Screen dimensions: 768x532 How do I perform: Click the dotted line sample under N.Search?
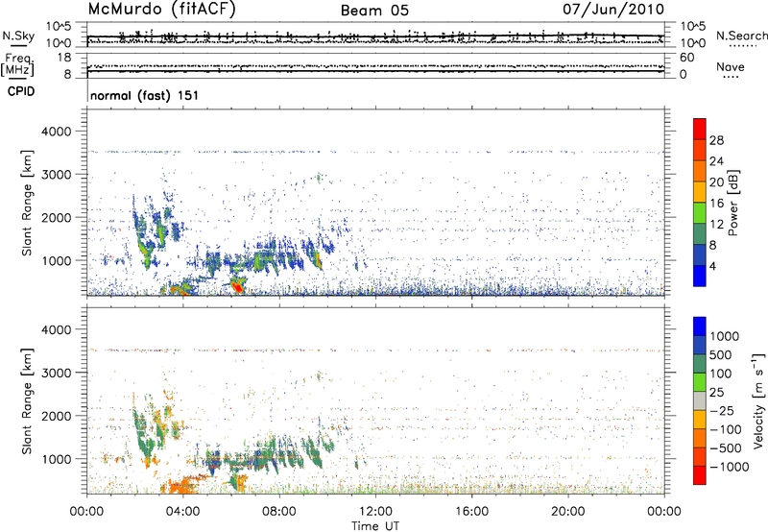pos(743,46)
